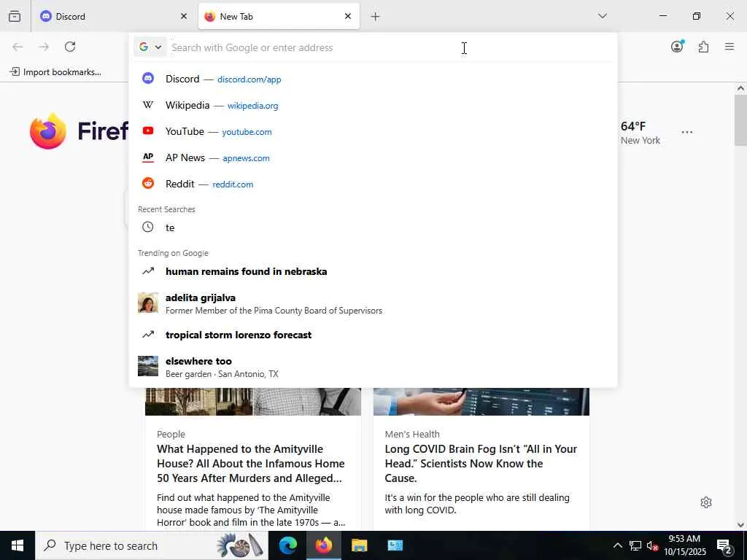The height and width of the screenshot is (560, 747).
Task: Select recent search 'te'
Action: (x=373, y=227)
